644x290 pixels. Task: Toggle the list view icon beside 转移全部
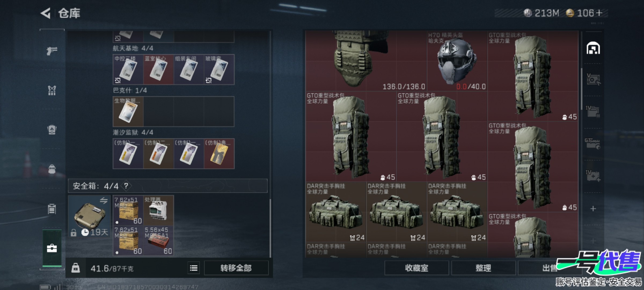click(194, 268)
